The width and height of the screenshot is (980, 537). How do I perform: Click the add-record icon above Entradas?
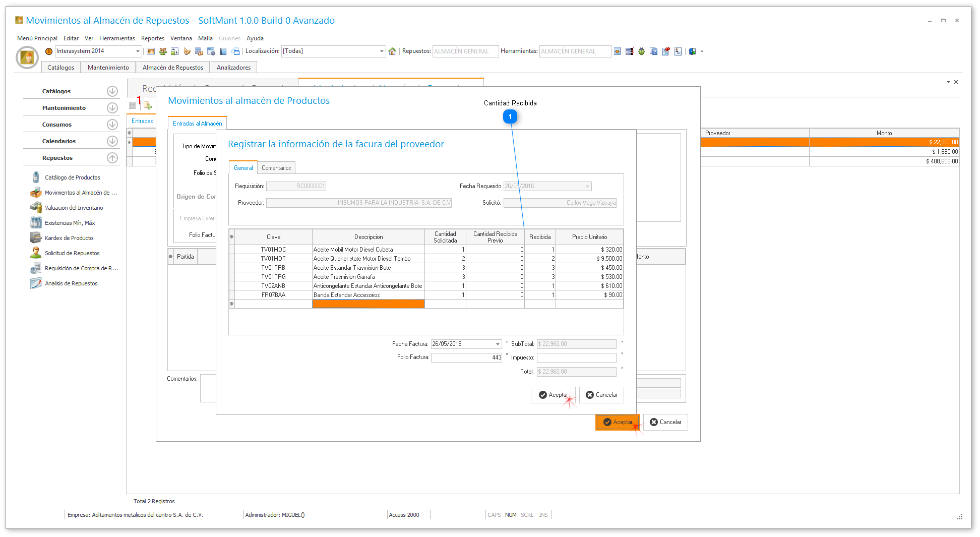147,105
